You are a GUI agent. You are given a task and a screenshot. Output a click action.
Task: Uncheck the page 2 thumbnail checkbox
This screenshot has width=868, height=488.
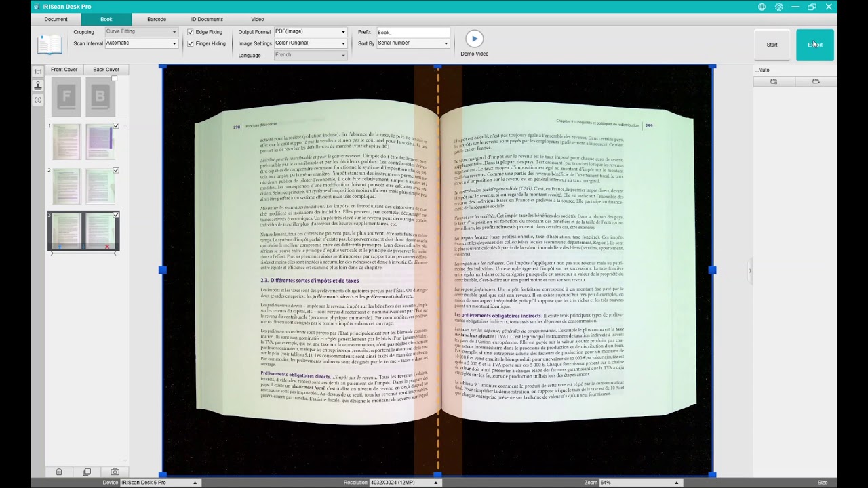point(116,170)
